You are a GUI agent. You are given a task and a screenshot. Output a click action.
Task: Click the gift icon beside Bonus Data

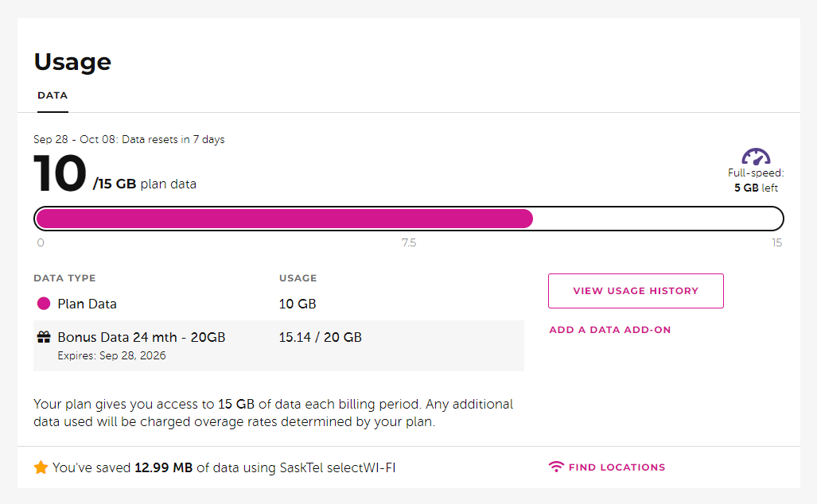43,336
